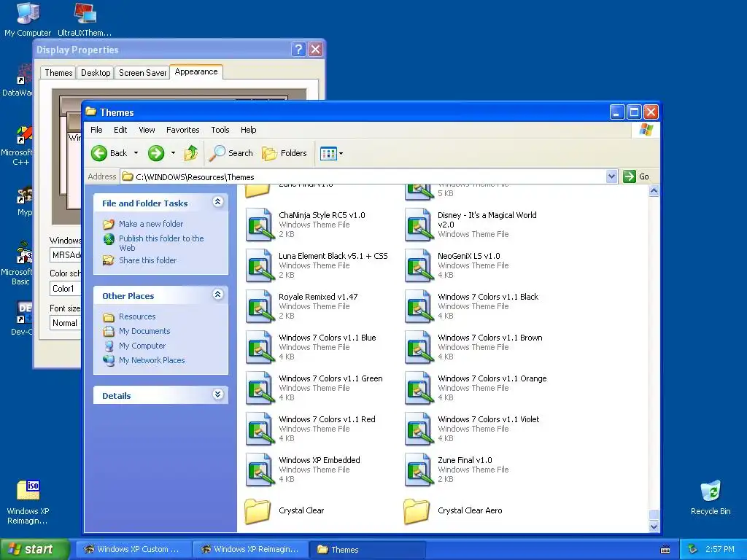Open My Computer link in Other Places

(x=142, y=346)
